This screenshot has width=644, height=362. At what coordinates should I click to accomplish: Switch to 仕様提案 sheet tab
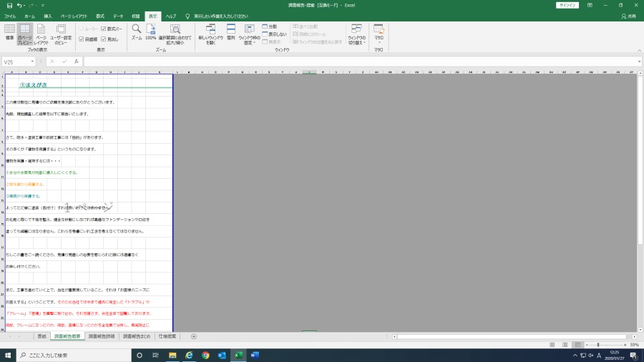click(x=167, y=336)
